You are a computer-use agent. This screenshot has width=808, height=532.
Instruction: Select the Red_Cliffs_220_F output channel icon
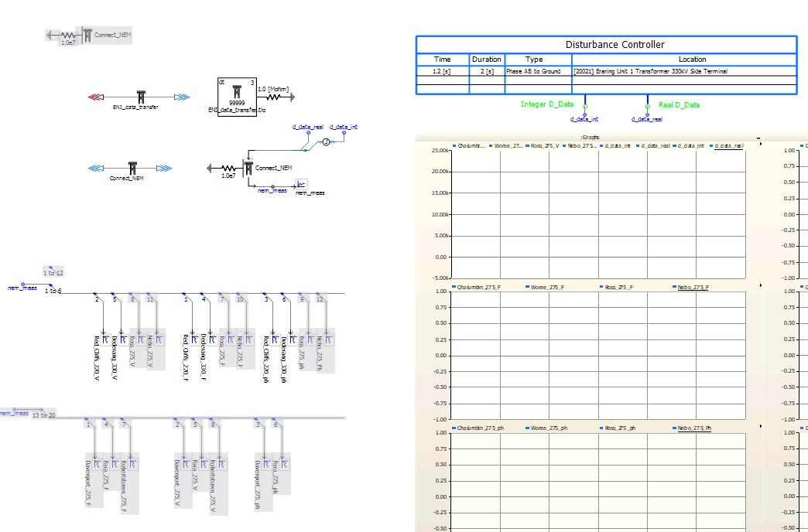coord(195,339)
